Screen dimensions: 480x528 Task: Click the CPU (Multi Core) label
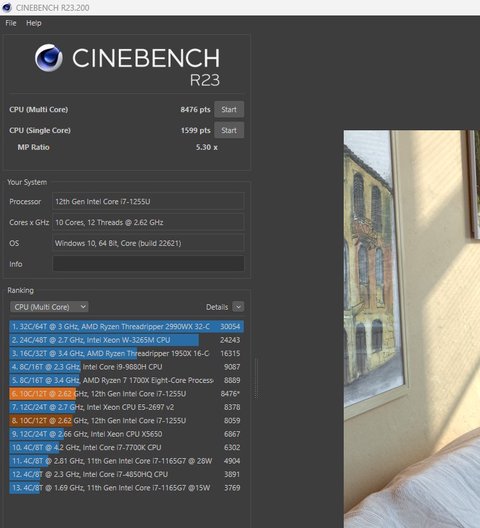[39, 109]
